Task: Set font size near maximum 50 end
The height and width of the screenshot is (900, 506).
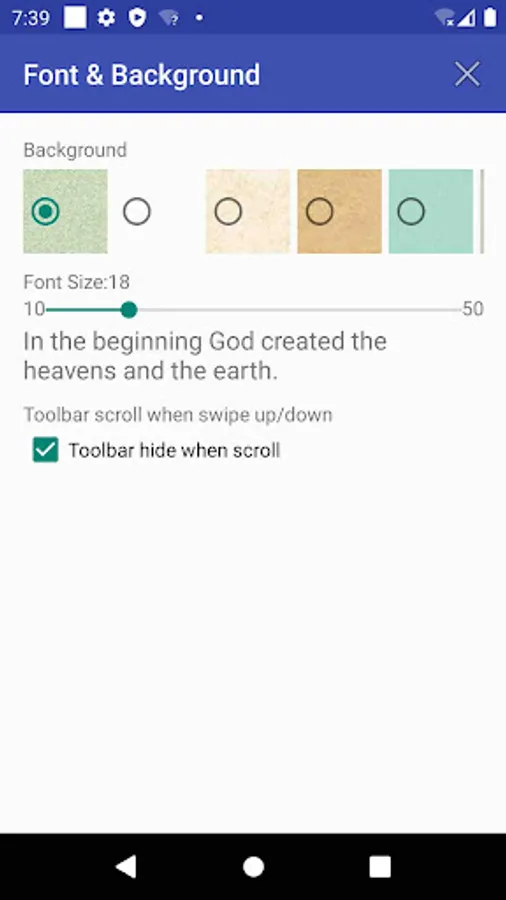Action: click(x=456, y=310)
